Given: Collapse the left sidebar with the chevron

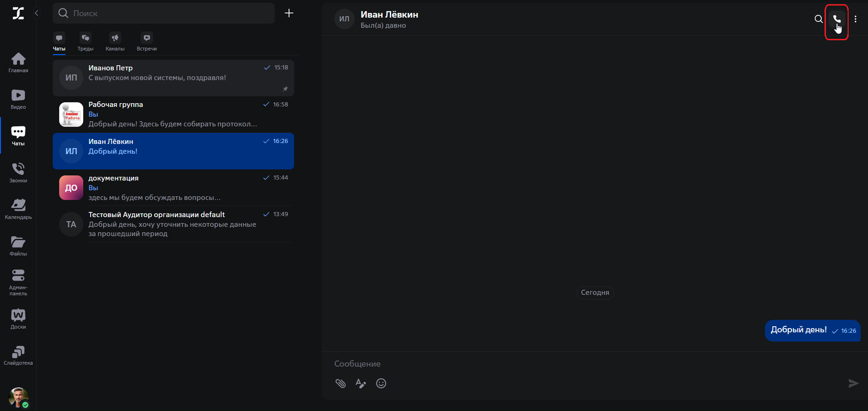Looking at the screenshot, I should tap(37, 13).
